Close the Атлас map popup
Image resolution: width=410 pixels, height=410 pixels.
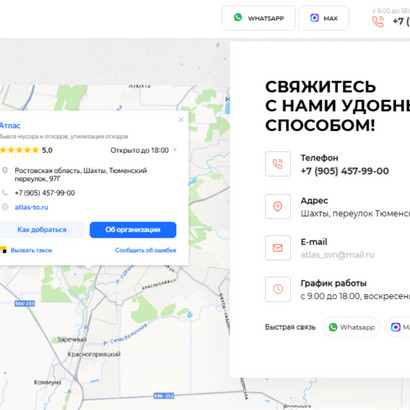pos(181,119)
